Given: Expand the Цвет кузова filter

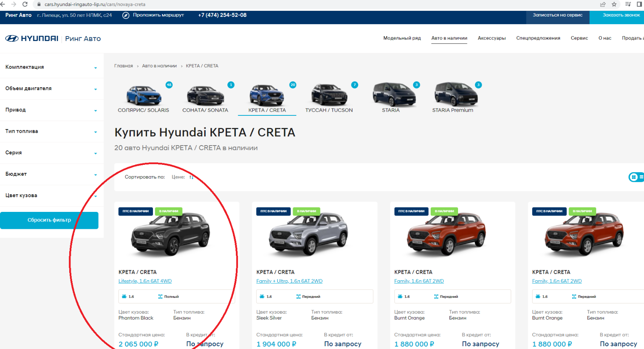Looking at the screenshot, I should click(52, 195).
